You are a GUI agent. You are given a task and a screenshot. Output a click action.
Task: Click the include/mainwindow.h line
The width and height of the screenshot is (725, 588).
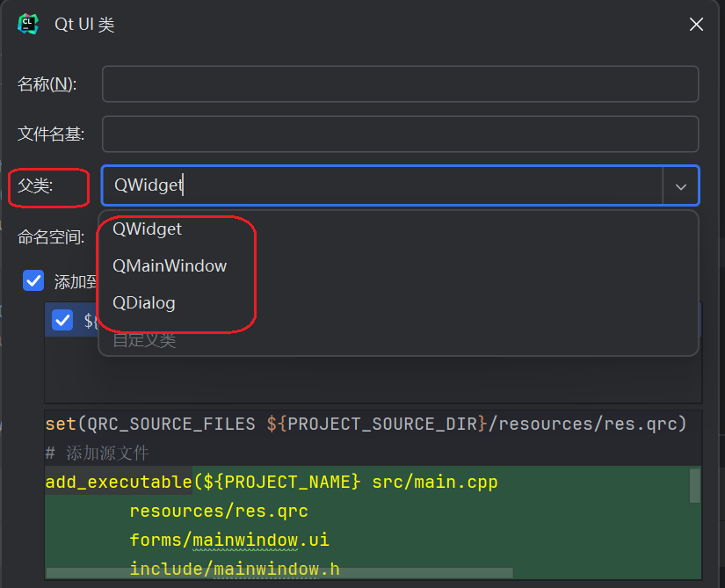235,569
